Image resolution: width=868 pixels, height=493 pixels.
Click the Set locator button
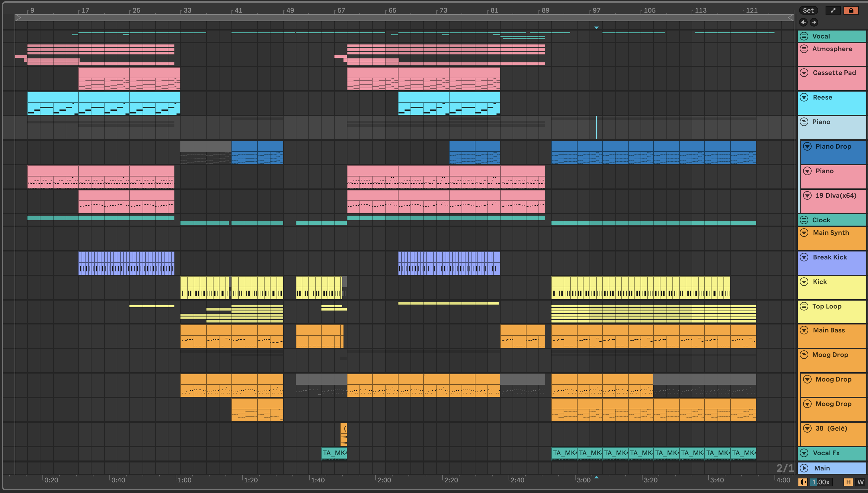pyautogui.click(x=808, y=10)
